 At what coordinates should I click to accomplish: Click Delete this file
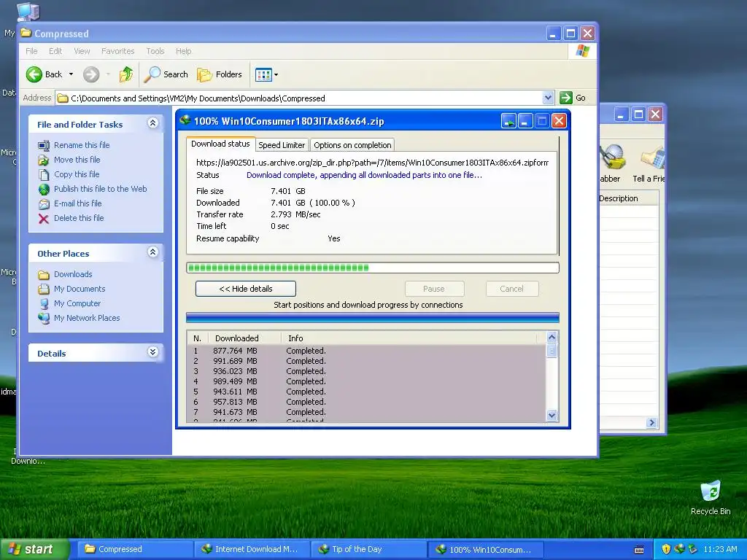(x=79, y=218)
